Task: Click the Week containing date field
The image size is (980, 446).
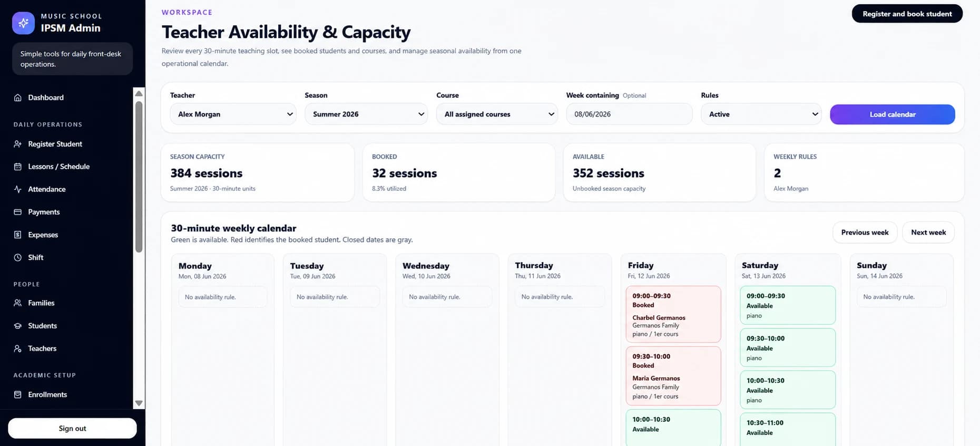Action: [x=630, y=114]
